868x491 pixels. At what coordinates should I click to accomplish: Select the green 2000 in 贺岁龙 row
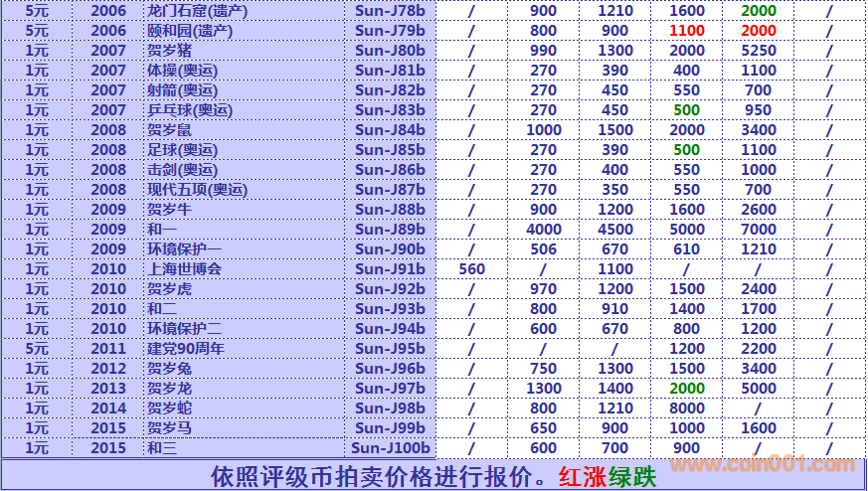686,389
